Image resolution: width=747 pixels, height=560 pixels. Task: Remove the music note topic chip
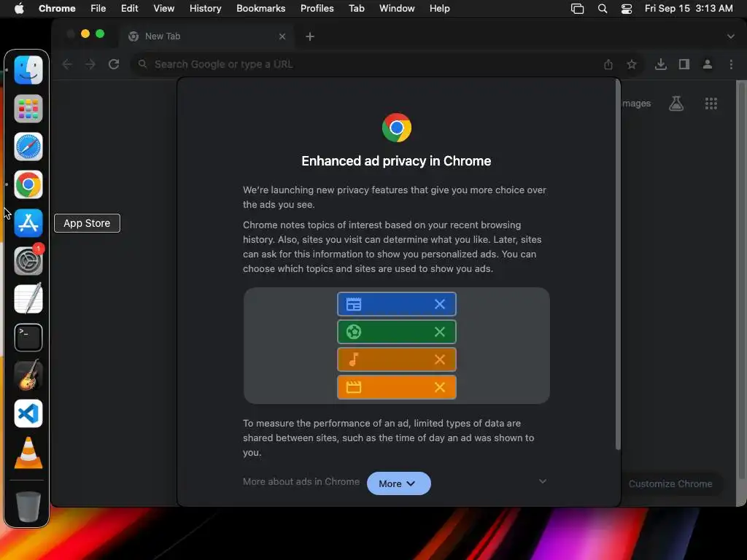pos(440,359)
